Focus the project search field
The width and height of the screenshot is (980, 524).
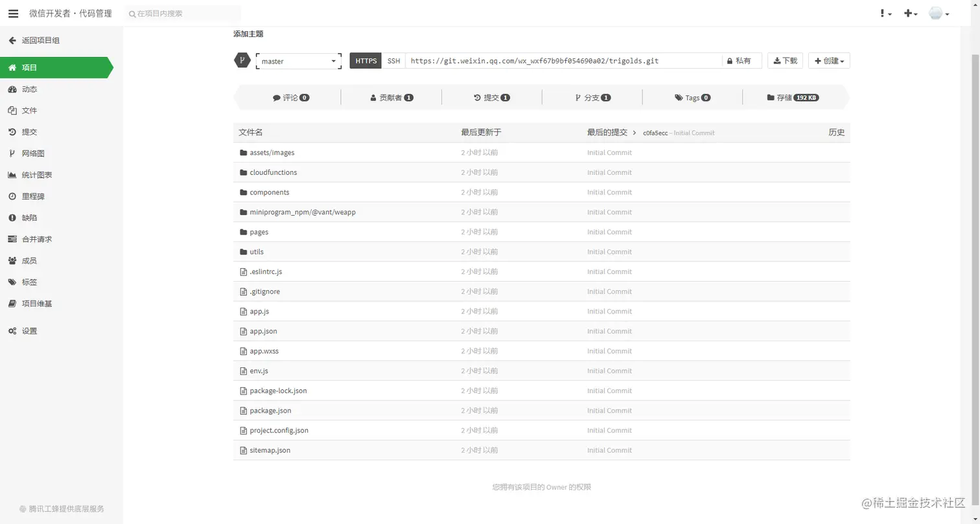(183, 13)
